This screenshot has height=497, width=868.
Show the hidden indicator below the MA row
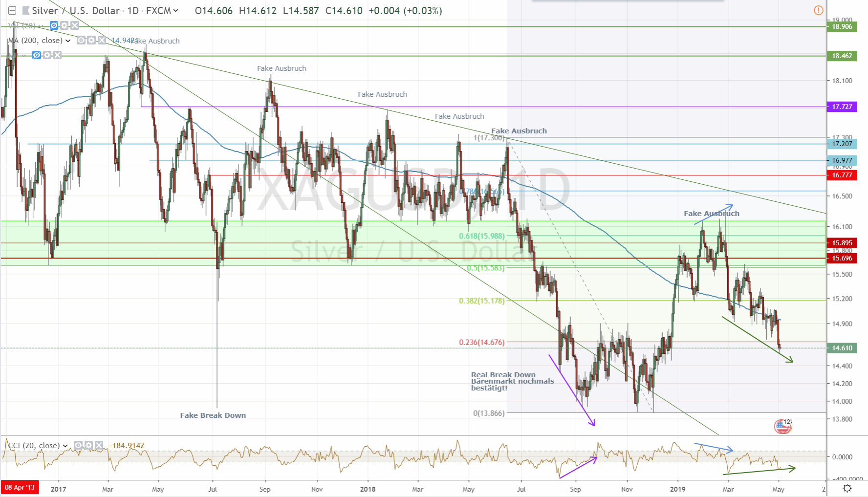coord(37,55)
